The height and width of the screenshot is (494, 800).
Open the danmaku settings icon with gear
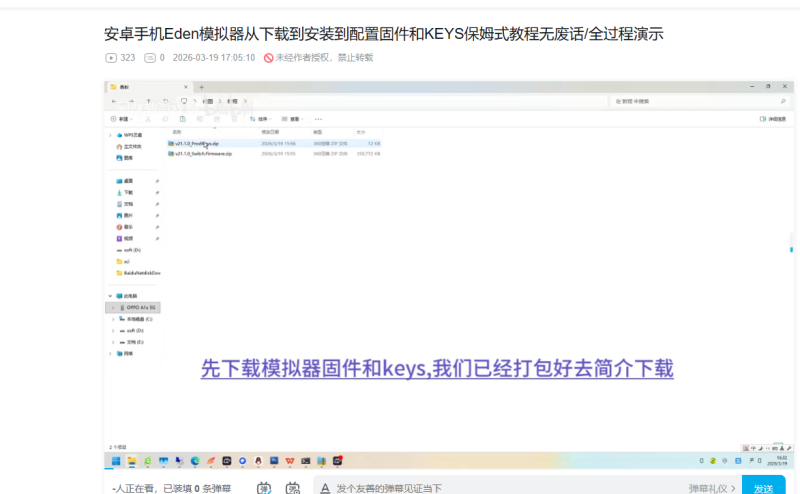click(293, 488)
